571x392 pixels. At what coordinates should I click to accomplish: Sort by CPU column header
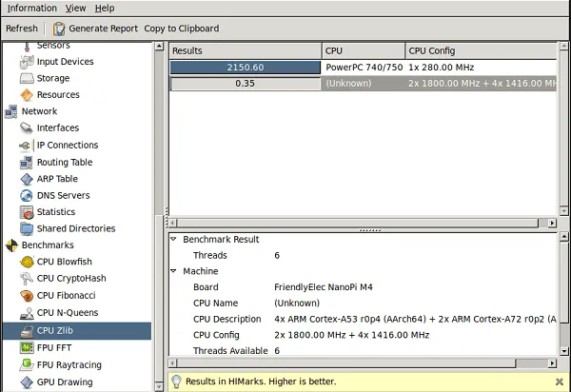tap(364, 50)
